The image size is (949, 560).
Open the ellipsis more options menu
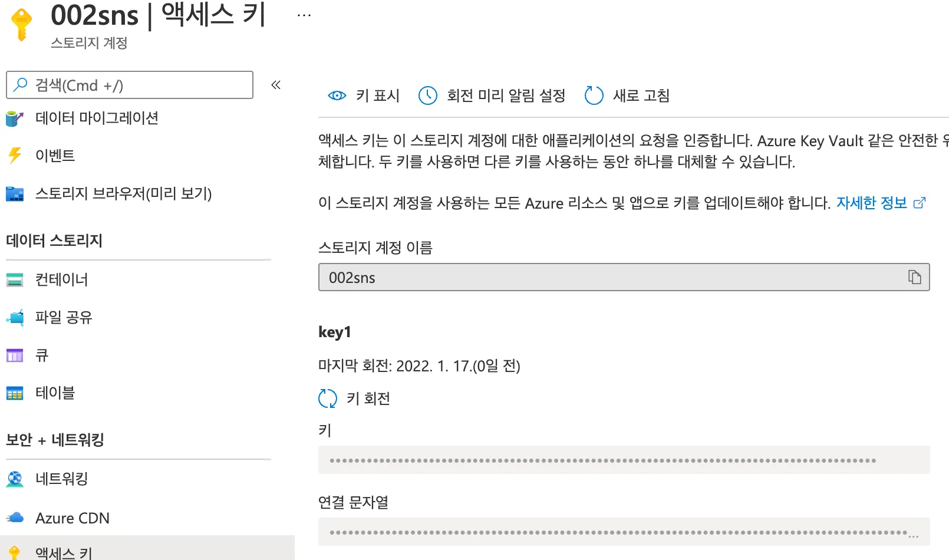click(x=304, y=15)
